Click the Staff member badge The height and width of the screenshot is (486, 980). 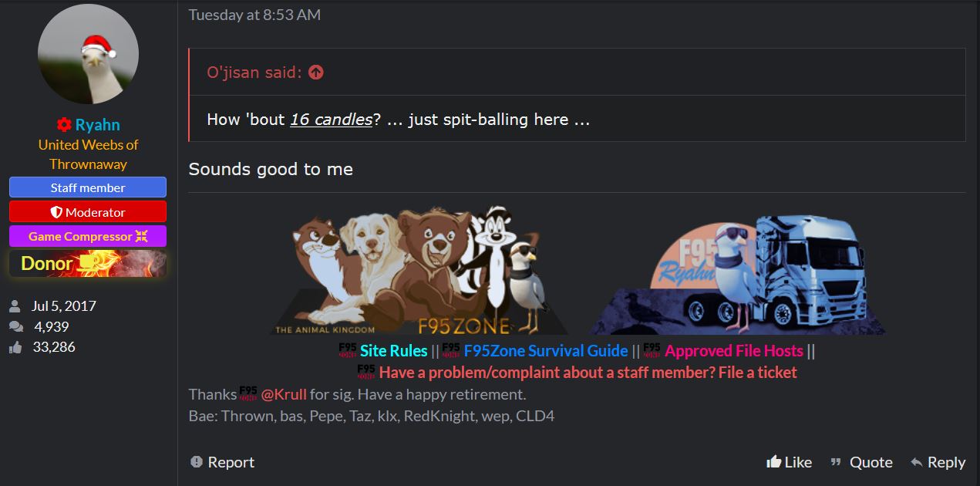[x=88, y=187]
